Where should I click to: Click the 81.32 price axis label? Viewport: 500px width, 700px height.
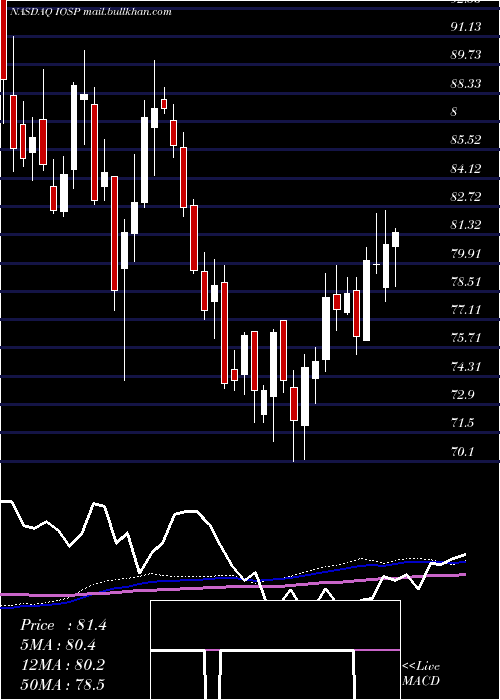tap(466, 225)
